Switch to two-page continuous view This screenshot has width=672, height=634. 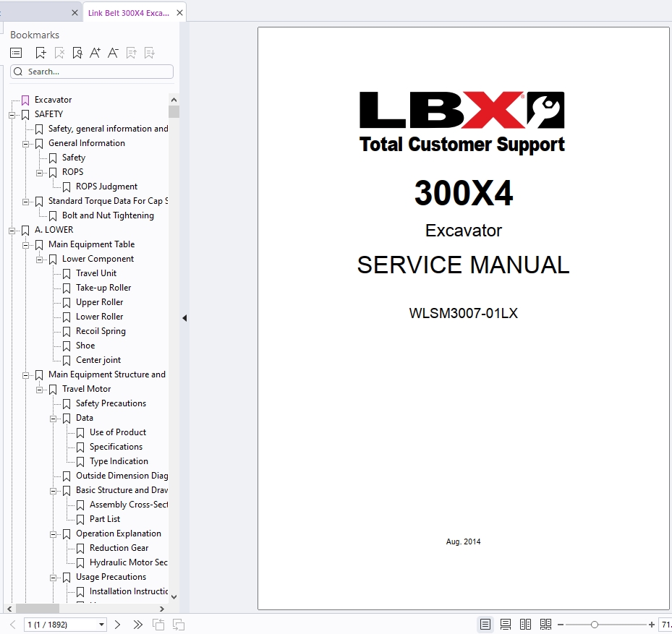[x=545, y=625]
